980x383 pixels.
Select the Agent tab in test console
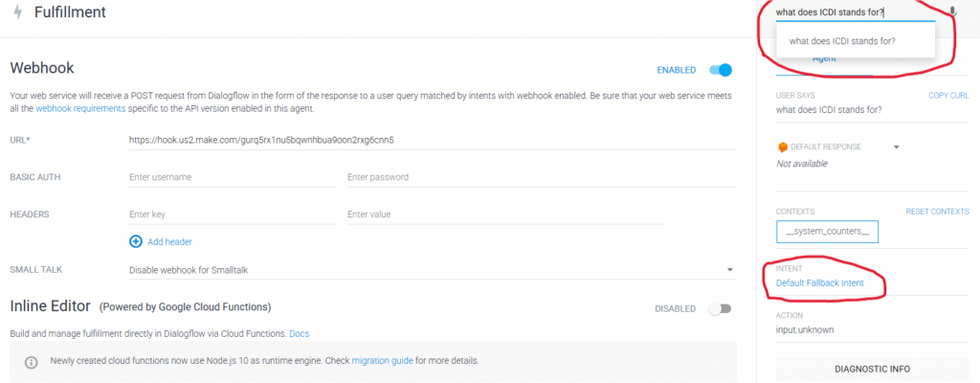[x=824, y=59]
